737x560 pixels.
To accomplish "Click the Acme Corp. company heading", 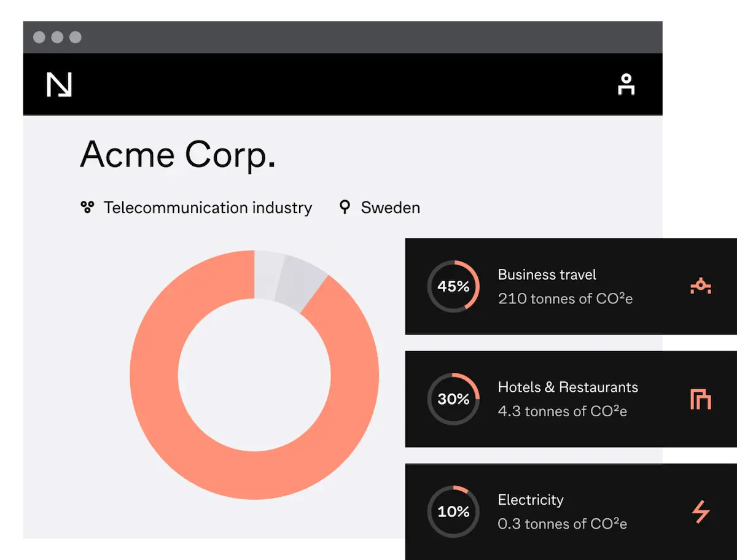I will click(177, 154).
